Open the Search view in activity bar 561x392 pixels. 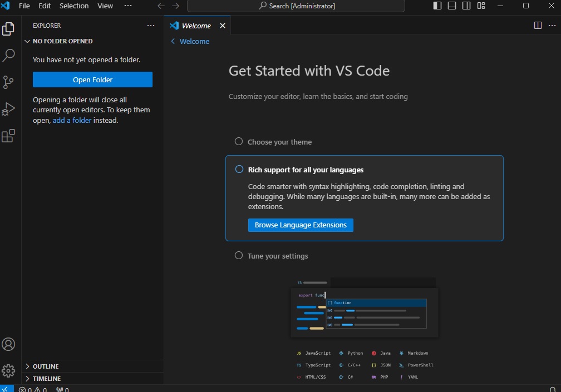[8, 56]
